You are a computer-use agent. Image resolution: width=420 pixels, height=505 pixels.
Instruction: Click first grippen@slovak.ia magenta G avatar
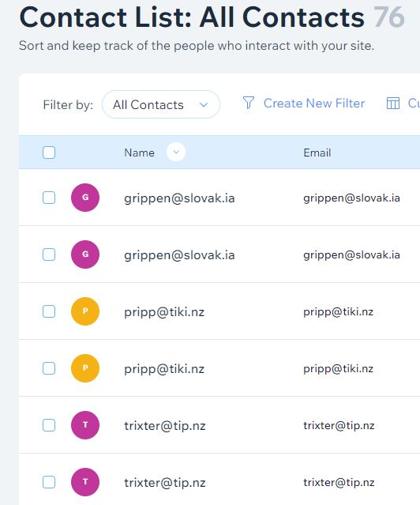[x=85, y=198]
